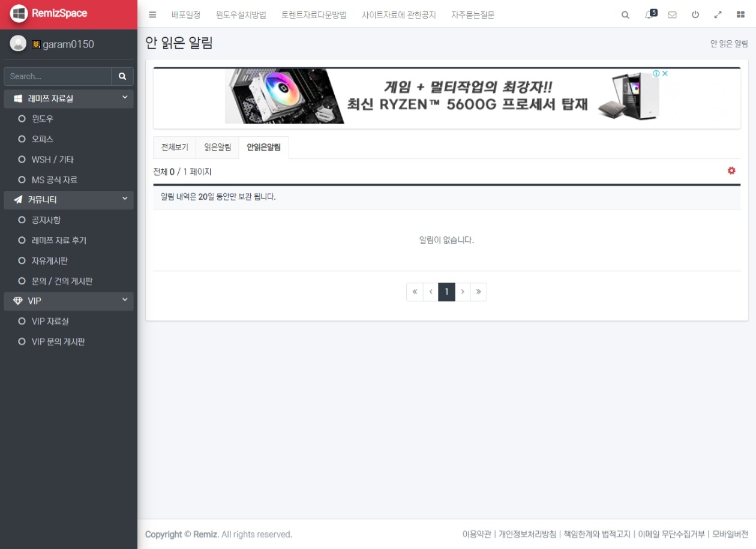756x549 pixels.
Task: Open the grid layout icon at top right
Action: click(740, 15)
